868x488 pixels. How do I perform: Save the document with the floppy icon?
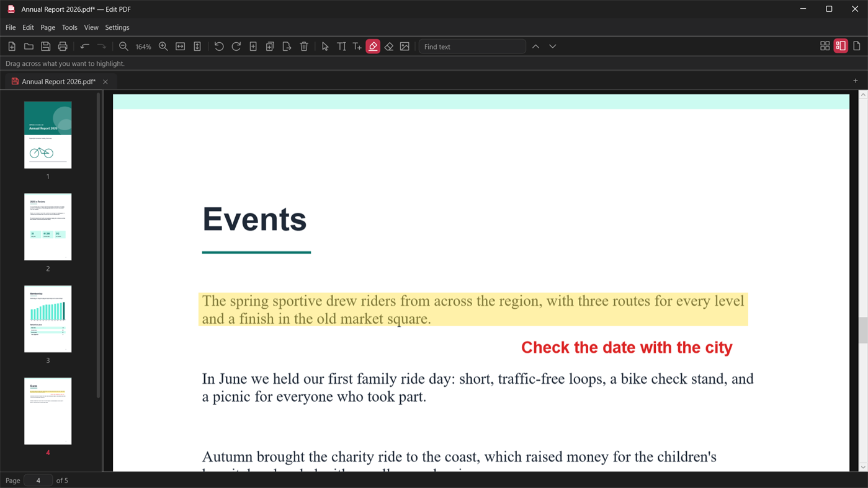click(45, 47)
